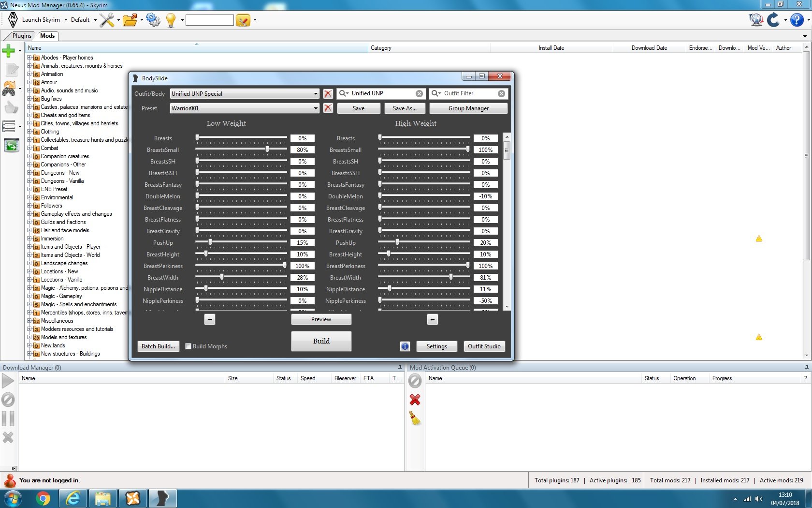The height and width of the screenshot is (508, 812).
Task: Click the large Build button
Action: 321,341
